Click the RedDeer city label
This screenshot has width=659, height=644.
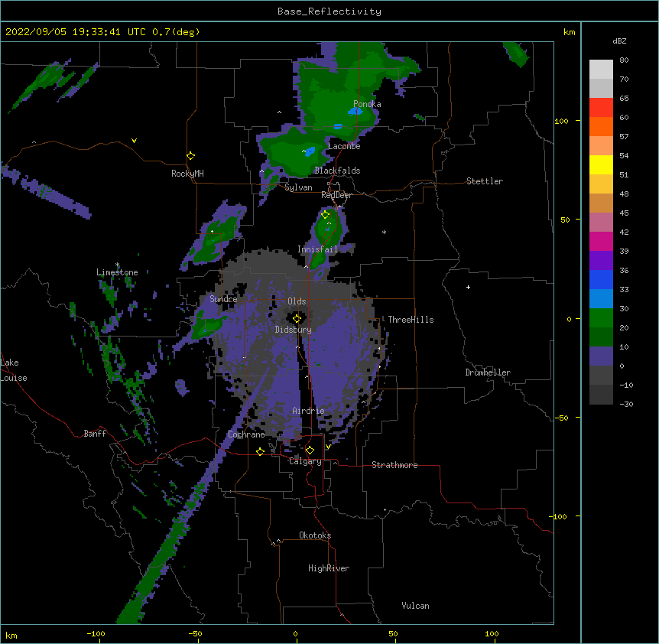pos(336,195)
